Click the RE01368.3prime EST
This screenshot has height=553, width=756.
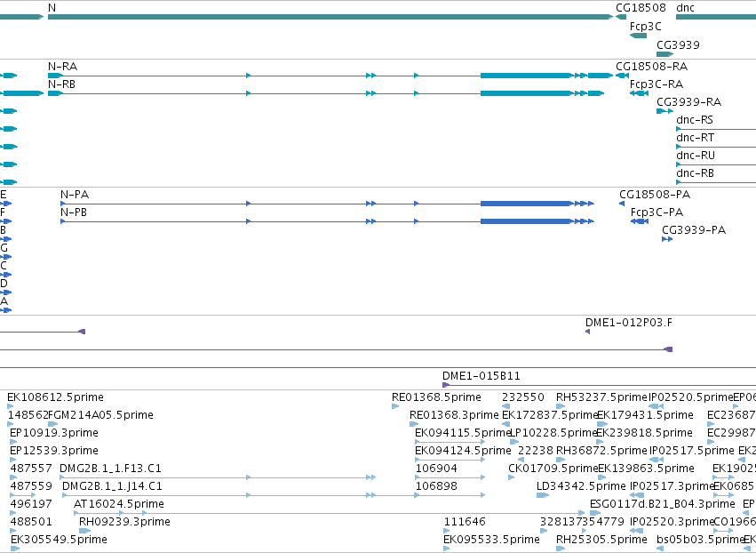click(414, 424)
